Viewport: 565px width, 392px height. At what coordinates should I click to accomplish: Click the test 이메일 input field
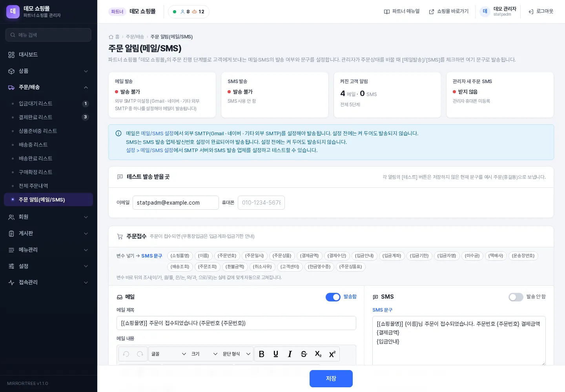(x=176, y=203)
